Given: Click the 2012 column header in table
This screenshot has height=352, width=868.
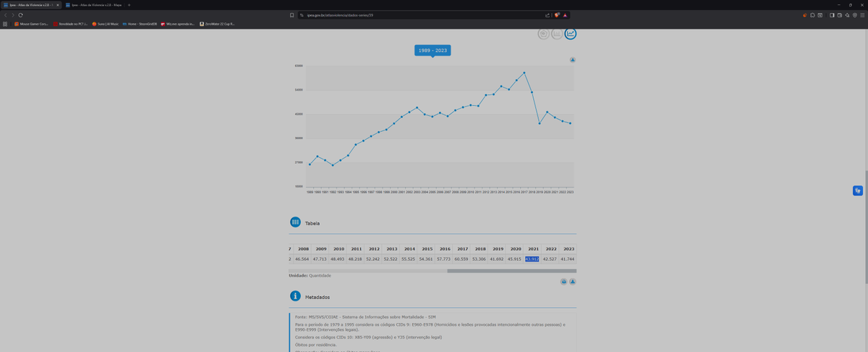Looking at the screenshot, I should pos(374,248).
